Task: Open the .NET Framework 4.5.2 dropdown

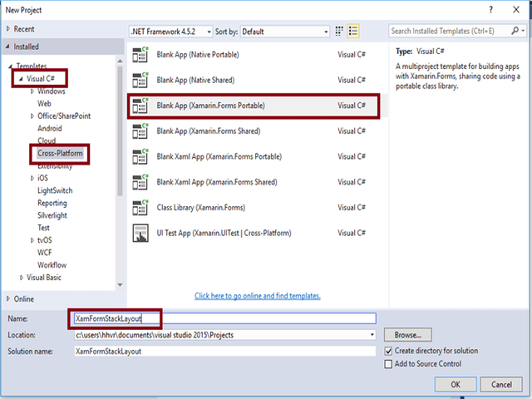Action: [x=171, y=32]
